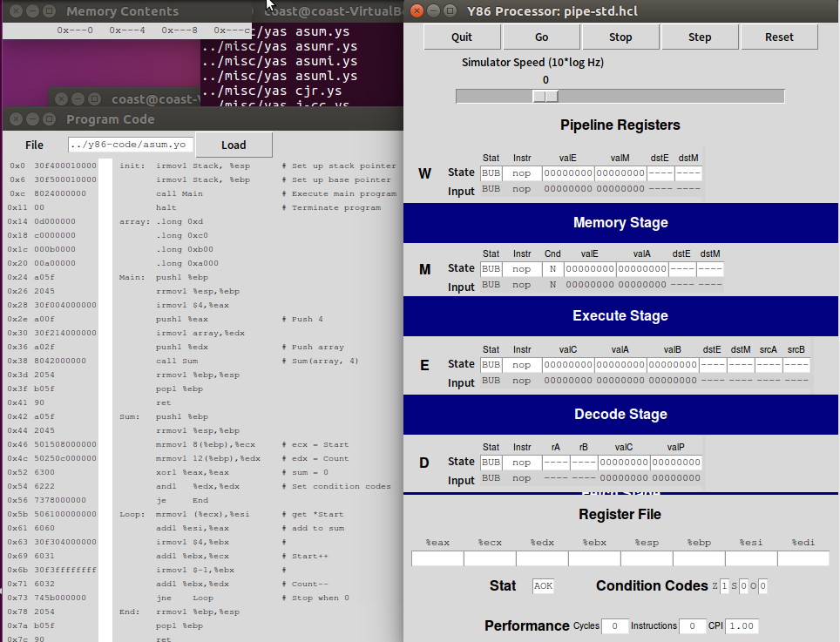This screenshot has height=642, width=840.
Task: Click the W stage Stat state field
Action: (x=491, y=173)
